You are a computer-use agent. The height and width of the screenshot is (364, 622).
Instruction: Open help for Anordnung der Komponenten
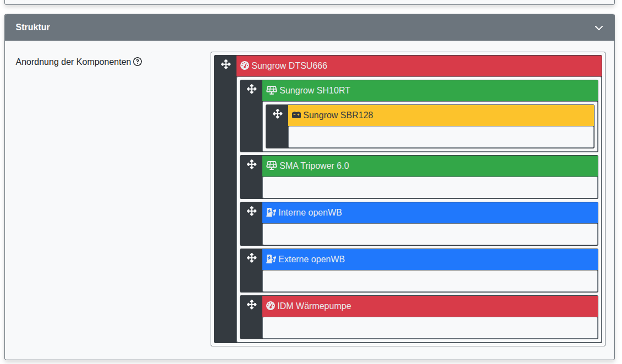coord(137,62)
